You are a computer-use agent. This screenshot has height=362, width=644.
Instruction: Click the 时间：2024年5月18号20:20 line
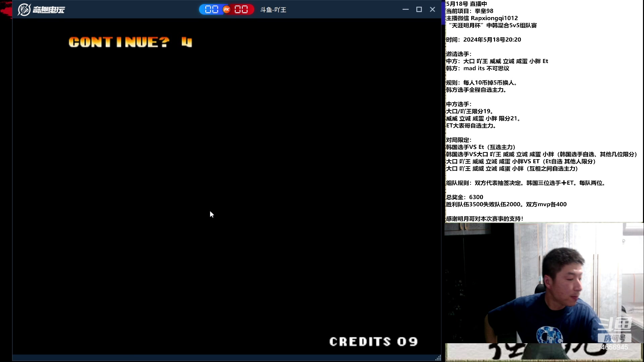pyautogui.click(x=483, y=40)
